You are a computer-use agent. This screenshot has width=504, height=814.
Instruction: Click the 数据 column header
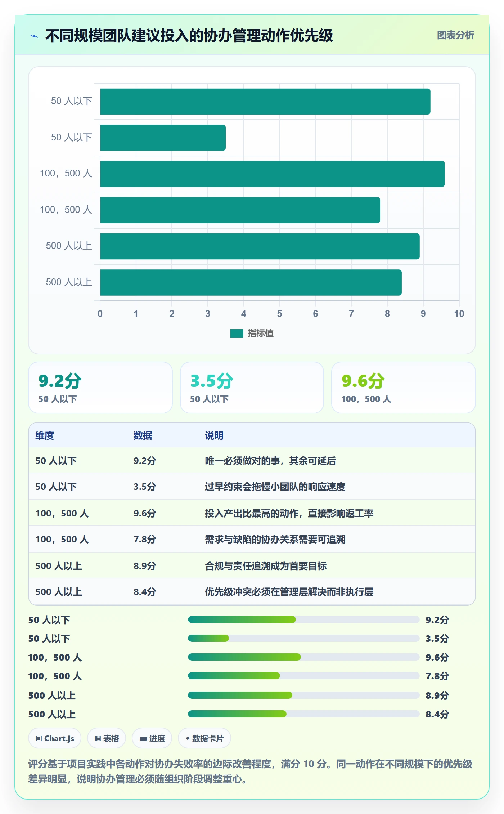pyautogui.click(x=143, y=435)
